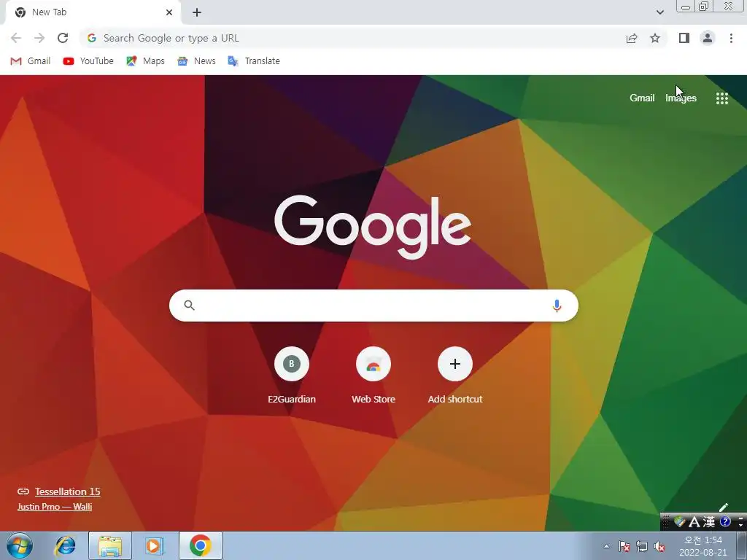The width and height of the screenshot is (747, 560).
Task: Toggle the IME A input mode
Action: [x=694, y=522]
